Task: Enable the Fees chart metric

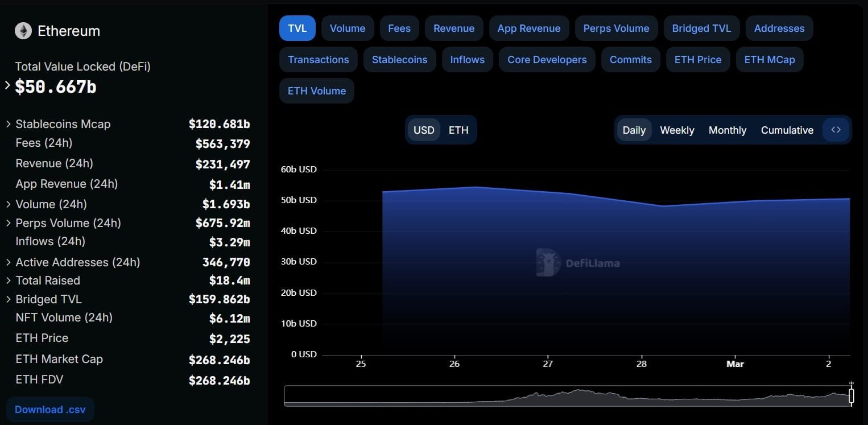Action: (399, 28)
